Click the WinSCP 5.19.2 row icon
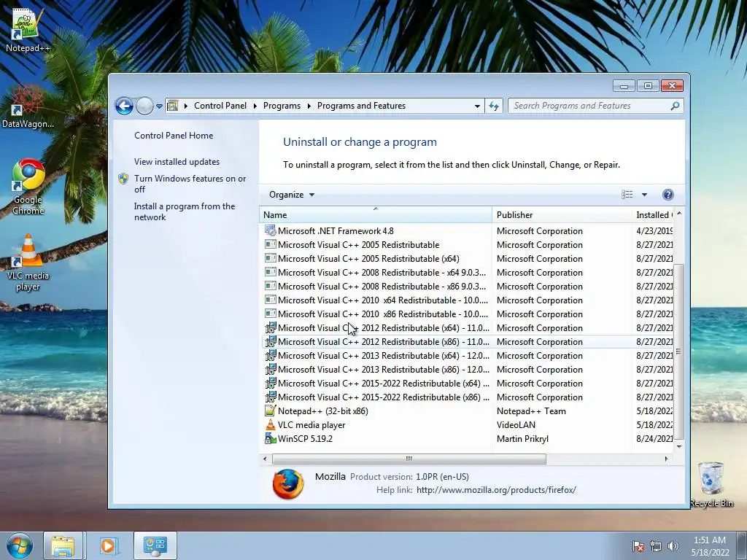This screenshot has width=747, height=560. click(270, 438)
